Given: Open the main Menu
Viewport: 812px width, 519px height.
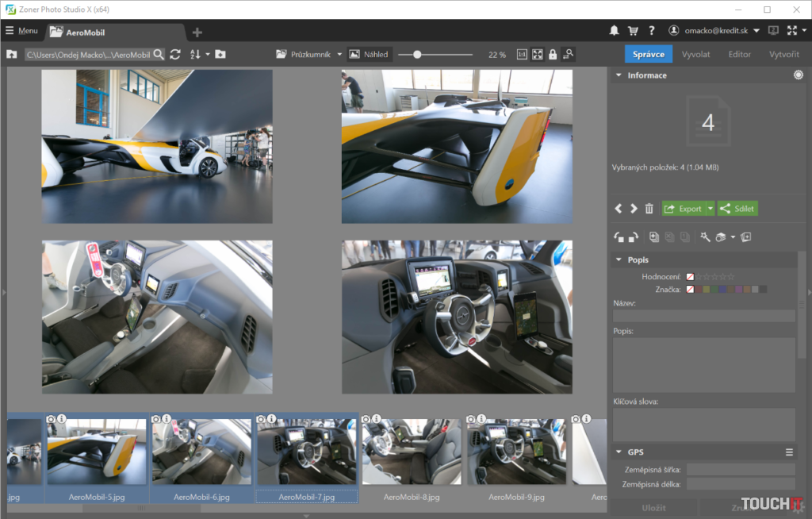Looking at the screenshot, I should pyautogui.click(x=21, y=31).
